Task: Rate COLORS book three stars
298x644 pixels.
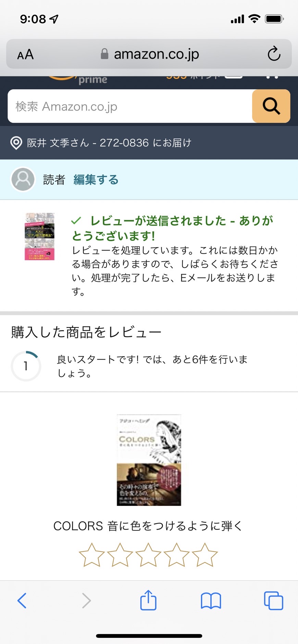Action: [x=148, y=555]
